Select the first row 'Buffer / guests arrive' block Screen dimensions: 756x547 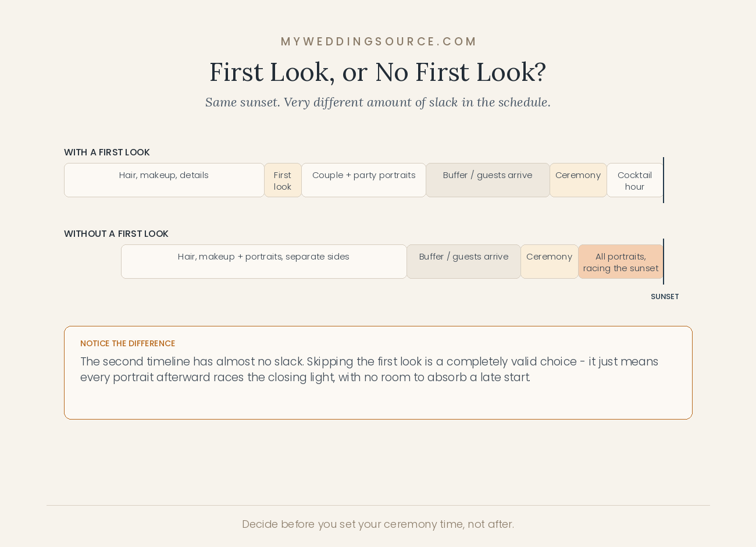pyautogui.click(x=488, y=180)
